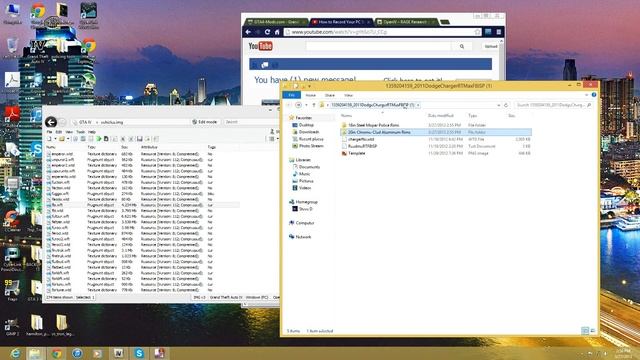Click Explorer forward navigation arrow
640x360 pixels.
click(298, 105)
